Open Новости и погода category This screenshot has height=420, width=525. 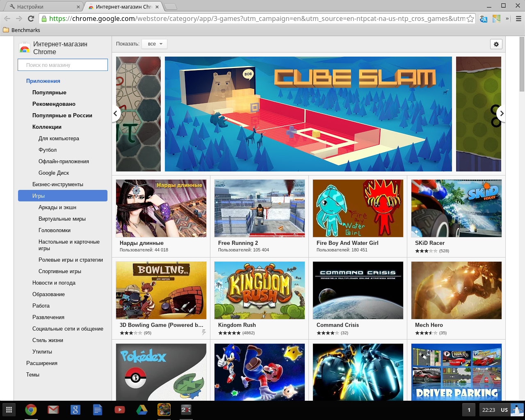(x=54, y=283)
